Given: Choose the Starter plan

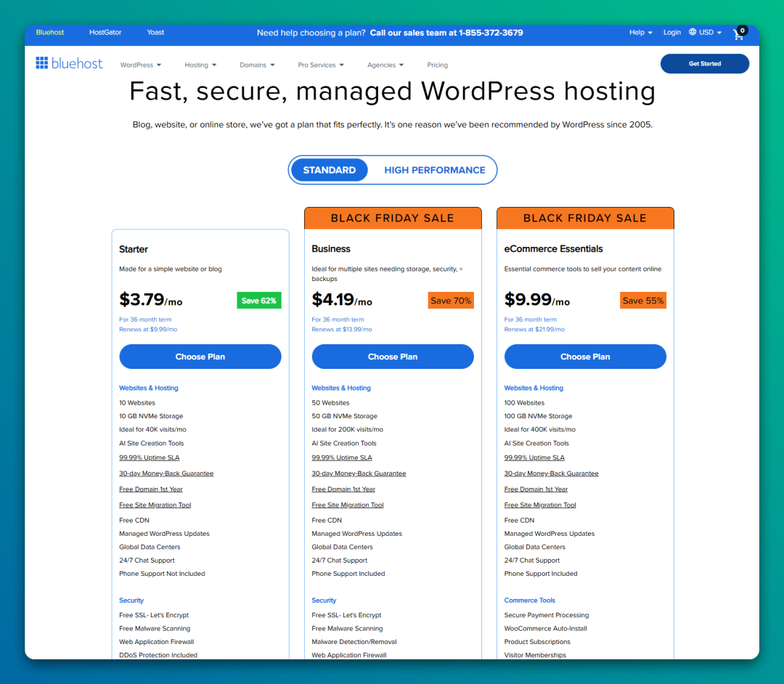Looking at the screenshot, I should (x=200, y=357).
